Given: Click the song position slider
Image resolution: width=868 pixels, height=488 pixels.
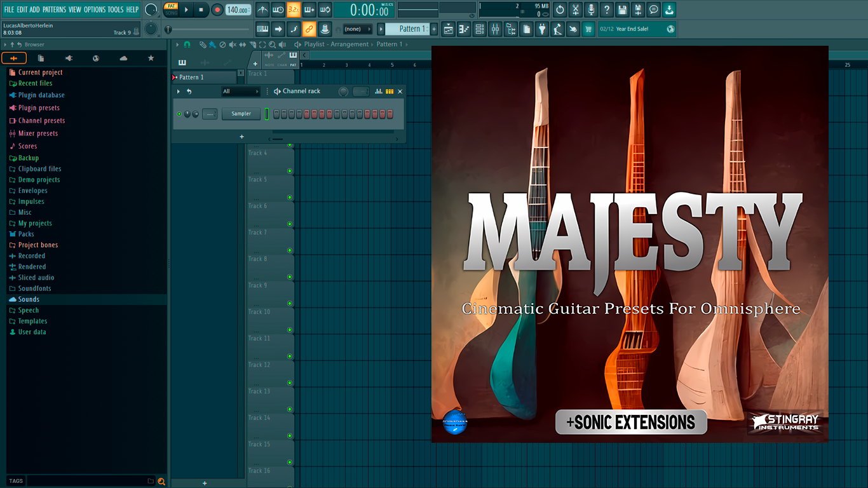Looking at the screenshot, I should coord(207,29).
